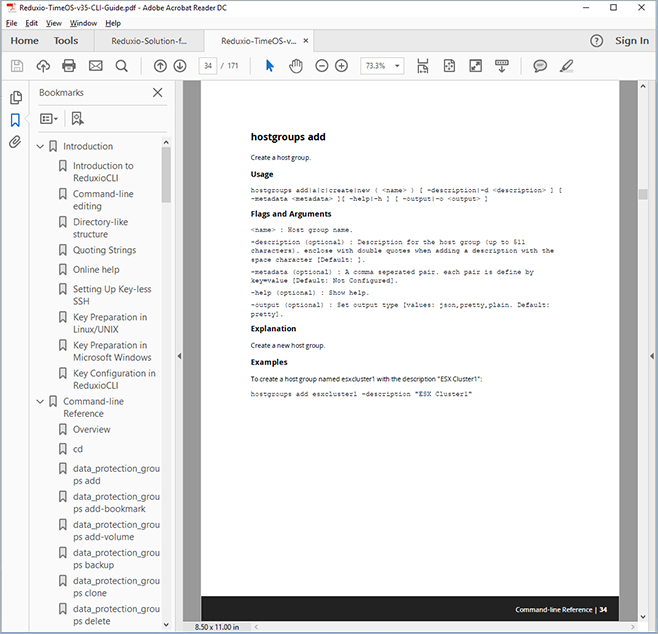Collapse the Command-line Reference section
658x634 pixels.
click(x=40, y=402)
